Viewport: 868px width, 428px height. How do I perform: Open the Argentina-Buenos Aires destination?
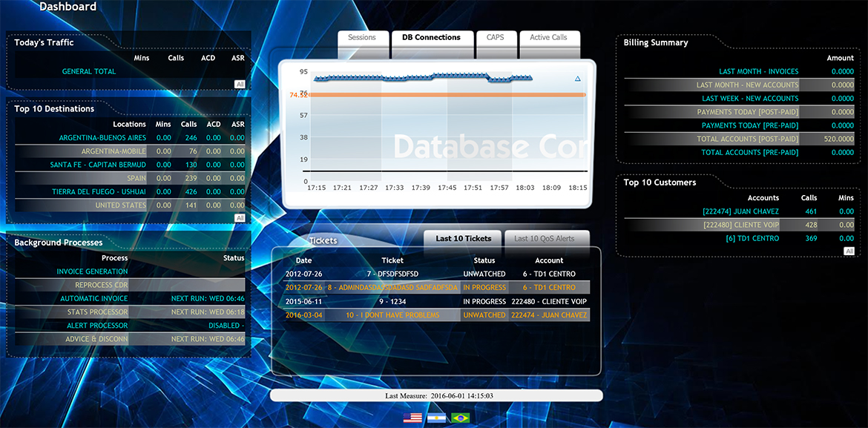tap(102, 138)
